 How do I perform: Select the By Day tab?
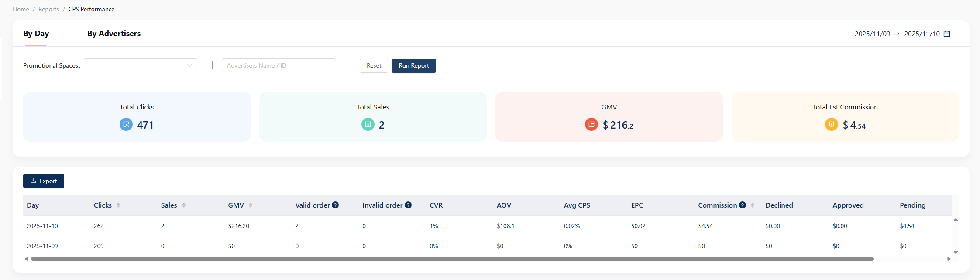36,34
